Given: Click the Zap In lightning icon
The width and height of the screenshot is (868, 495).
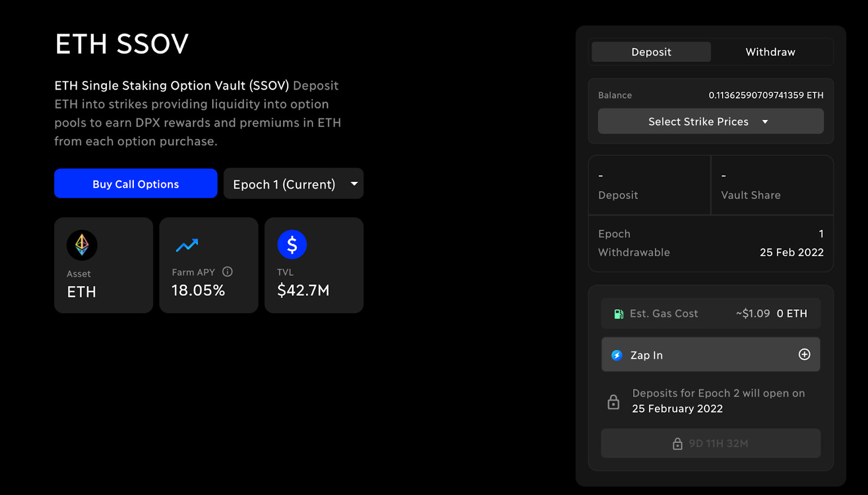Looking at the screenshot, I should tap(617, 355).
